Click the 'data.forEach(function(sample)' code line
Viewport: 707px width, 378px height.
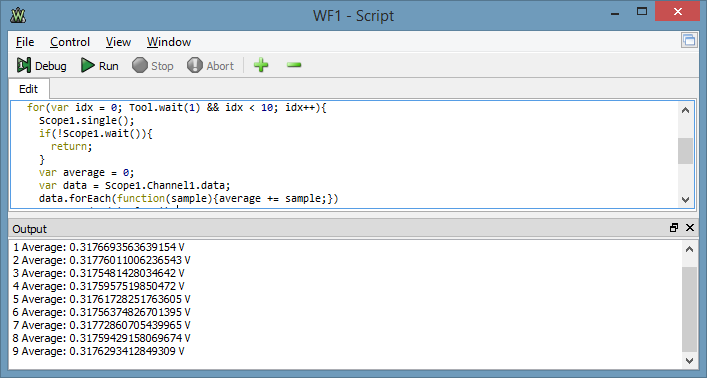coord(188,198)
